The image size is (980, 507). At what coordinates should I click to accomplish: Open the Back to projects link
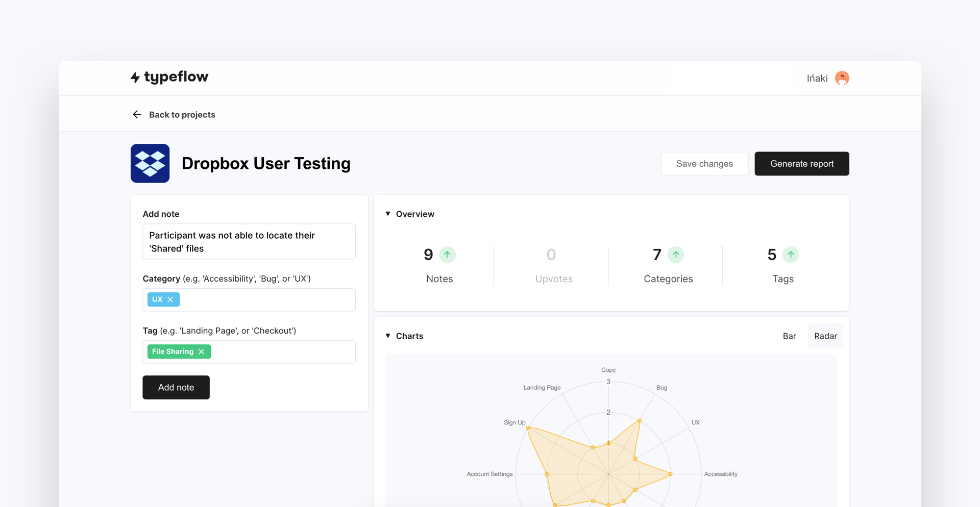182,114
